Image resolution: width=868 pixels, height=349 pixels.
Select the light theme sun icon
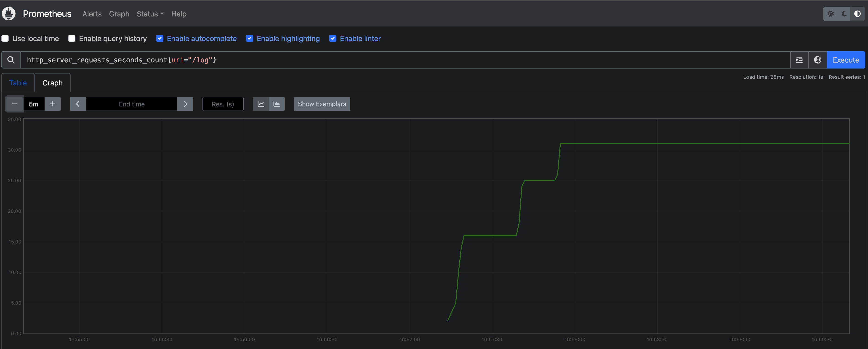pyautogui.click(x=831, y=14)
